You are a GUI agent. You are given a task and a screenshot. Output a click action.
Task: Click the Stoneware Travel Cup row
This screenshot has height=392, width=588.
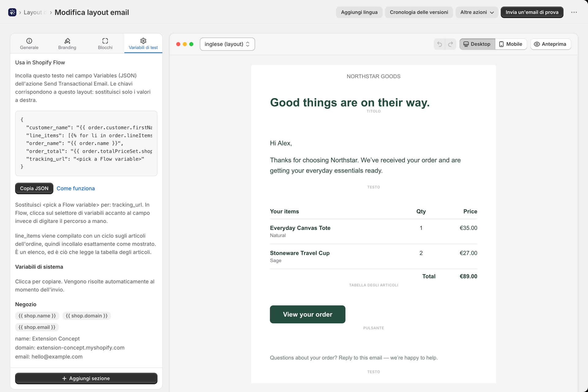[373, 256]
